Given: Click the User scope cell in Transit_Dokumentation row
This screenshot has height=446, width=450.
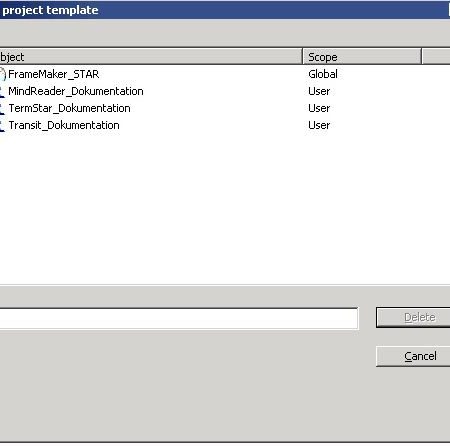Looking at the screenshot, I should coord(319,125).
